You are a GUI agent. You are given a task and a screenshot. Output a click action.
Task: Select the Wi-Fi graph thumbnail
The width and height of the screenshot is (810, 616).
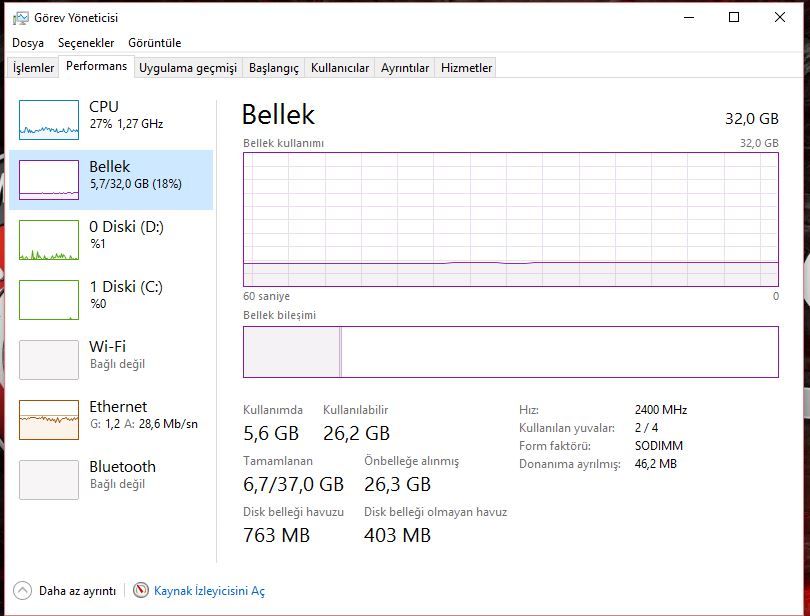coord(48,360)
